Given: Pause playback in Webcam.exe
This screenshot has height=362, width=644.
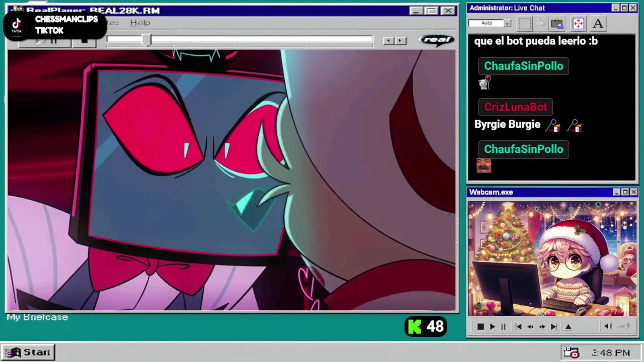Looking at the screenshot, I should pyautogui.click(x=503, y=327).
